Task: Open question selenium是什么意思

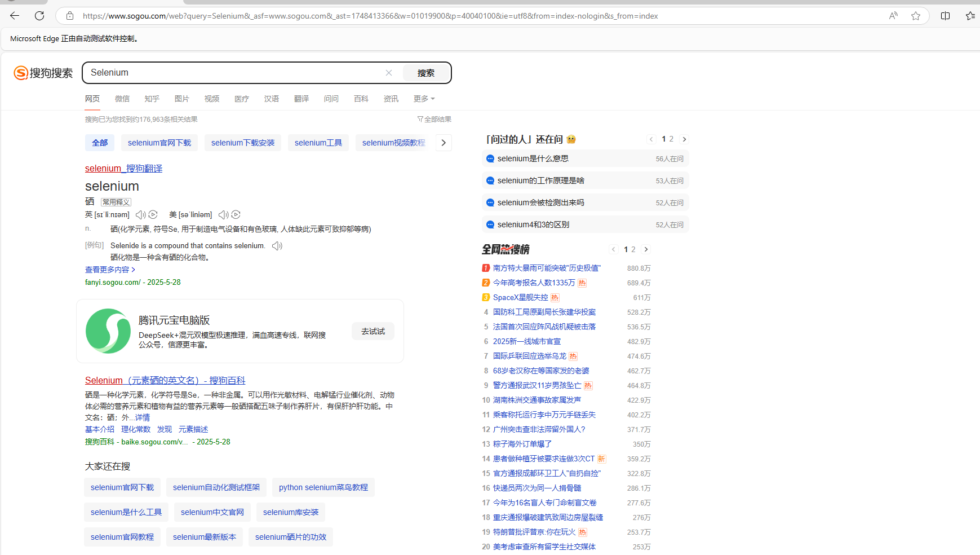Action: click(585, 159)
